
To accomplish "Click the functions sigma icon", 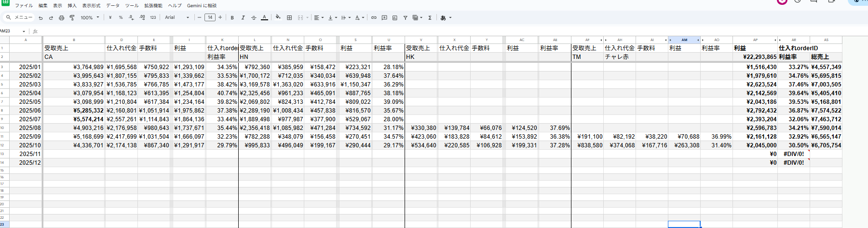I will (430, 18).
